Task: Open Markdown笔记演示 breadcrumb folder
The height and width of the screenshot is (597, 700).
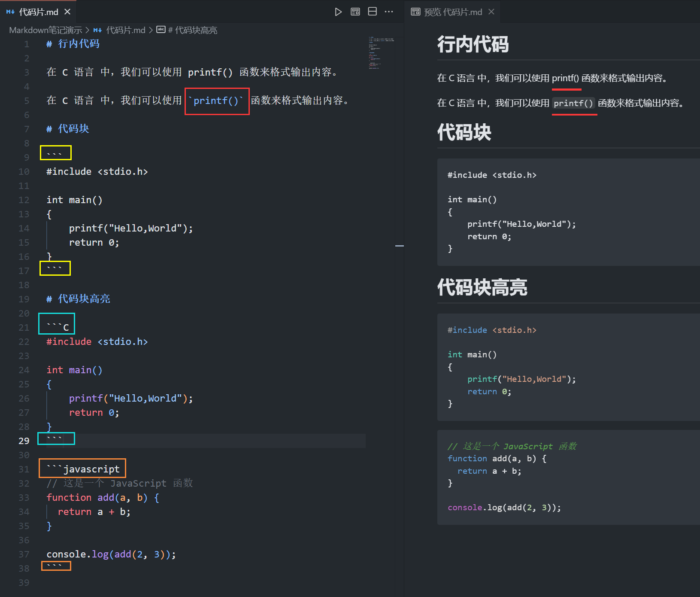Action: click(x=45, y=30)
